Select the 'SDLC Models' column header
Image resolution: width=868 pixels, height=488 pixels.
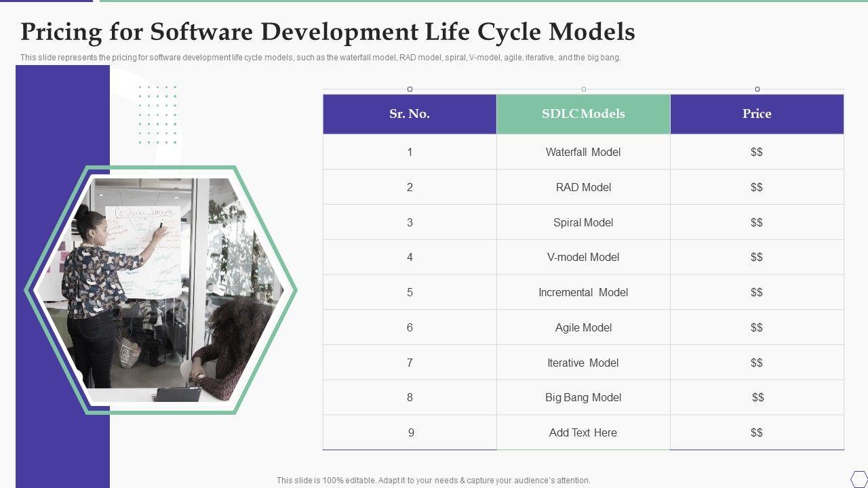click(583, 114)
